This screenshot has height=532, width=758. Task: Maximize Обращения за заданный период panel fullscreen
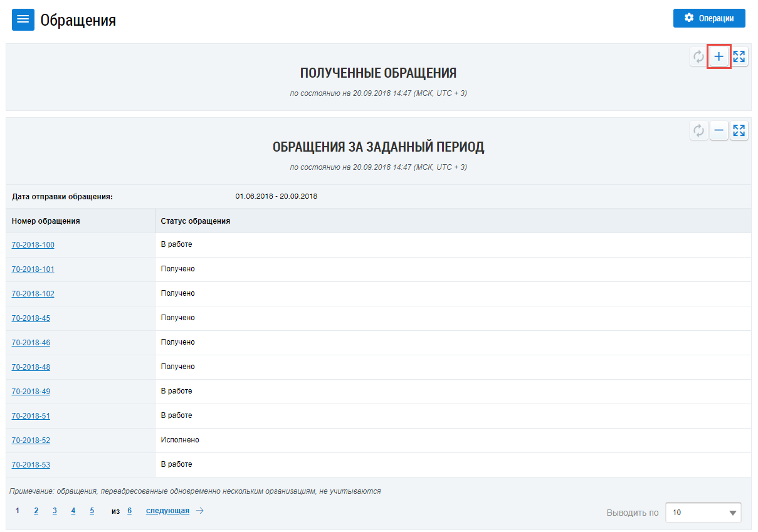coord(739,131)
